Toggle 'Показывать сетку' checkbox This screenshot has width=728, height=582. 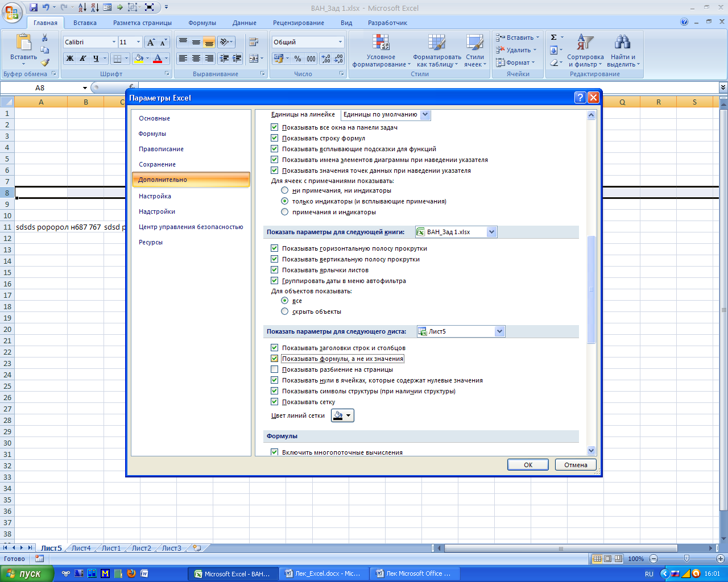point(275,402)
